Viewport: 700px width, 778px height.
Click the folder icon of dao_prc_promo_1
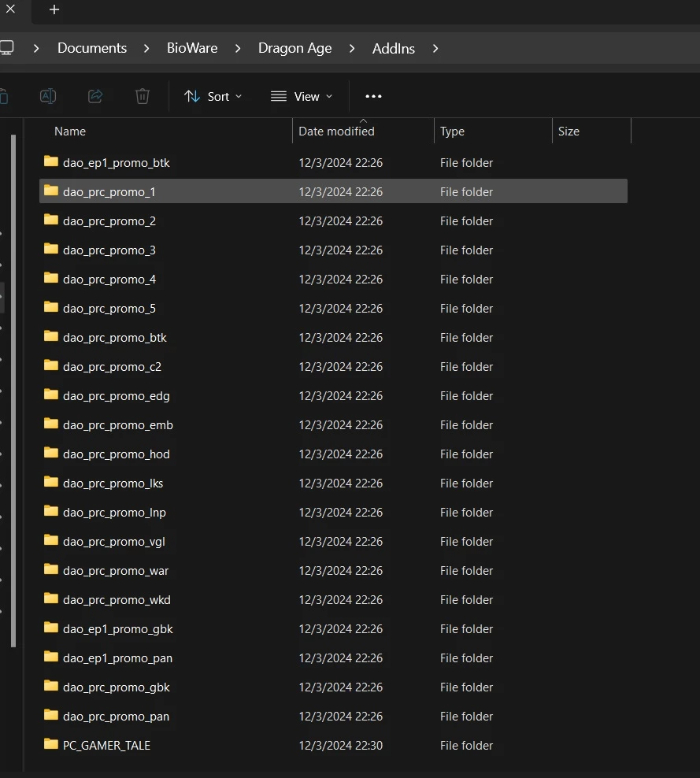(51, 191)
